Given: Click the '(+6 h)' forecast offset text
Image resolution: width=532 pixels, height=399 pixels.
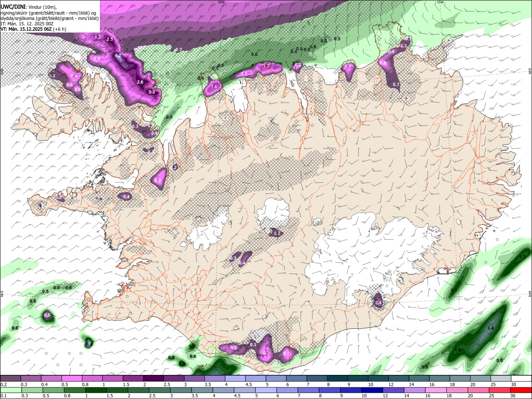Looking at the screenshot, I should click(x=59, y=29).
